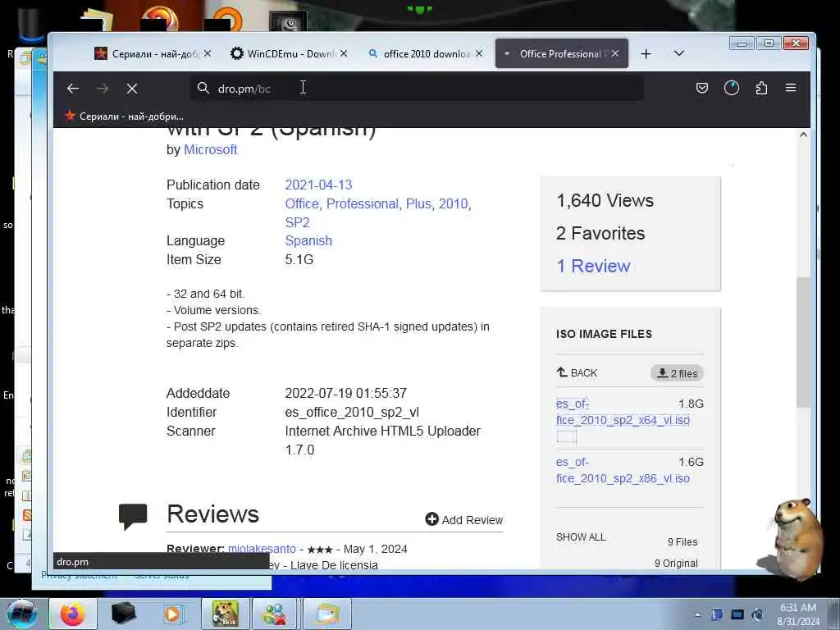Click the 1,640 Views text
Image resolution: width=840 pixels, height=630 pixels.
(605, 201)
